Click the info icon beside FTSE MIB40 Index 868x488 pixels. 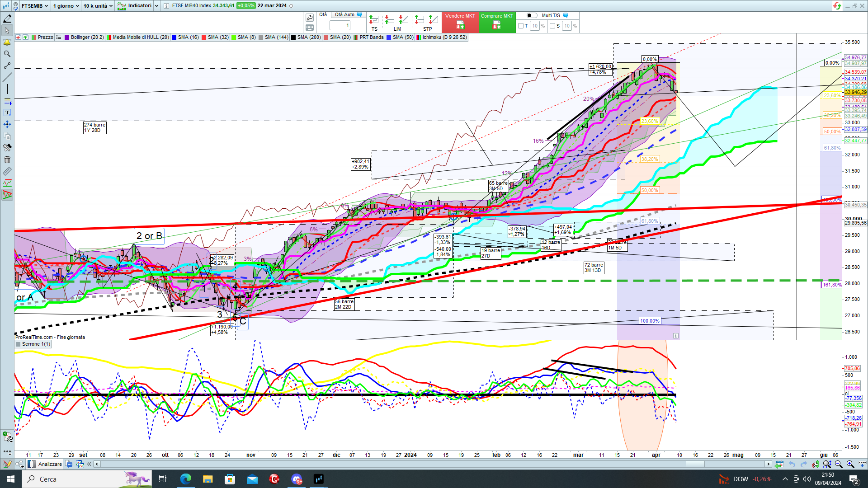coord(166,6)
